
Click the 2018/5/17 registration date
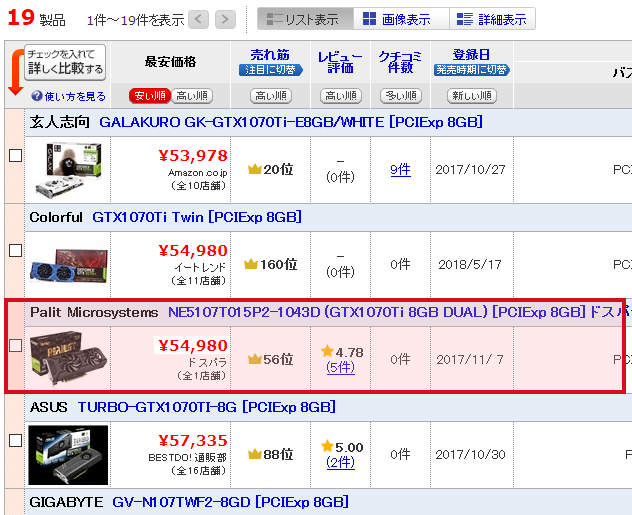click(470, 265)
